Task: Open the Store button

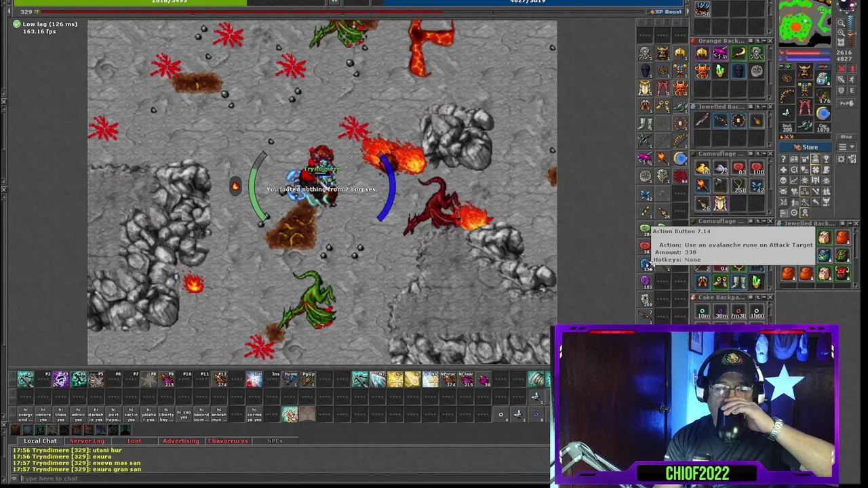Action: [x=805, y=147]
